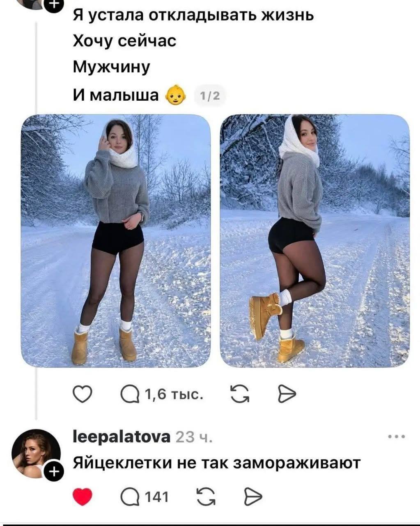The image size is (420, 526).
Task: Open replies bubble next to 141
Action: pos(130,497)
